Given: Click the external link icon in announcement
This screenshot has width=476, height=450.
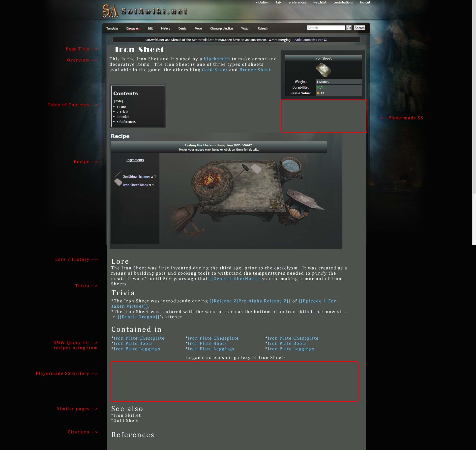Looking at the screenshot, I should pyautogui.click(x=325, y=40).
